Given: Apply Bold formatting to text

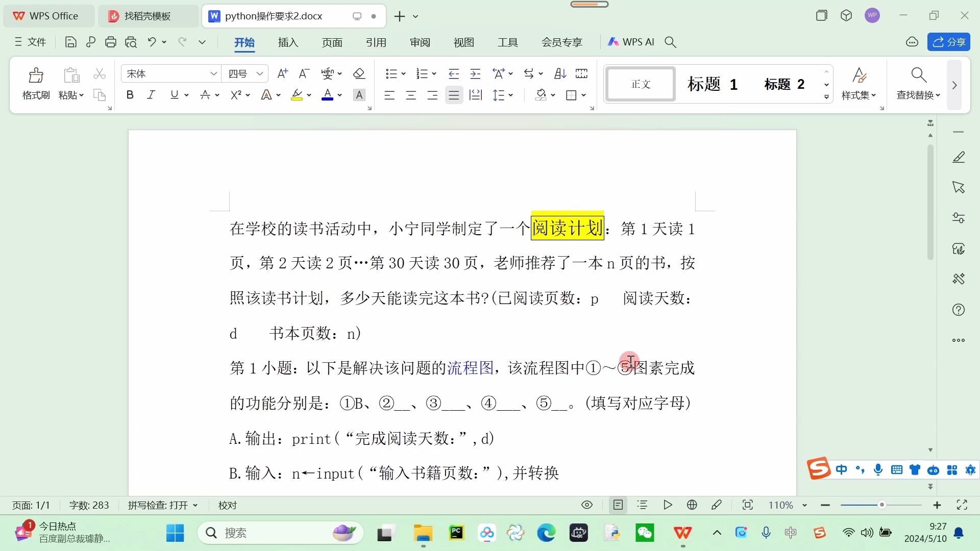Looking at the screenshot, I should pyautogui.click(x=130, y=95).
